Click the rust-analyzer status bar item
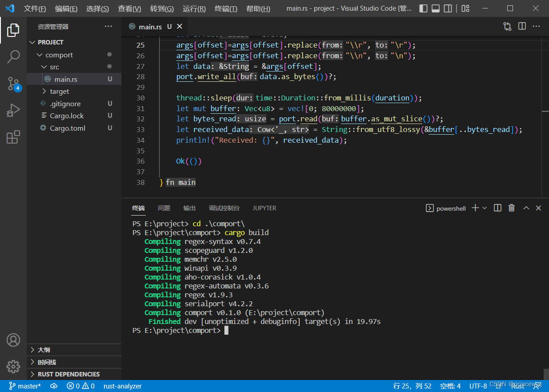This screenshot has height=392, width=549. click(x=122, y=386)
